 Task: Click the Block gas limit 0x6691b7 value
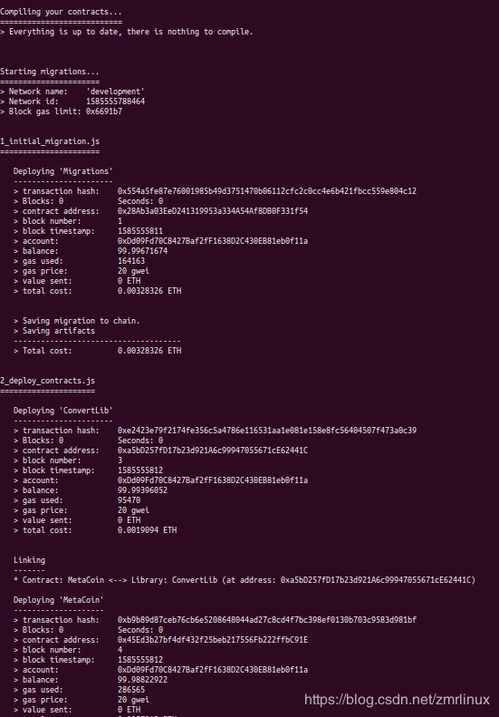point(104,111)
